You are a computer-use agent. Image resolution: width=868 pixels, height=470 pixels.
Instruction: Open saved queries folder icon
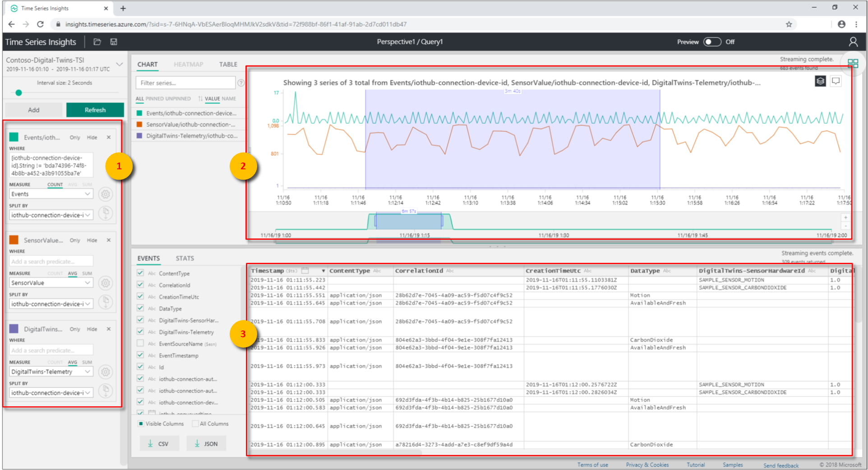[x=97, y=42]
